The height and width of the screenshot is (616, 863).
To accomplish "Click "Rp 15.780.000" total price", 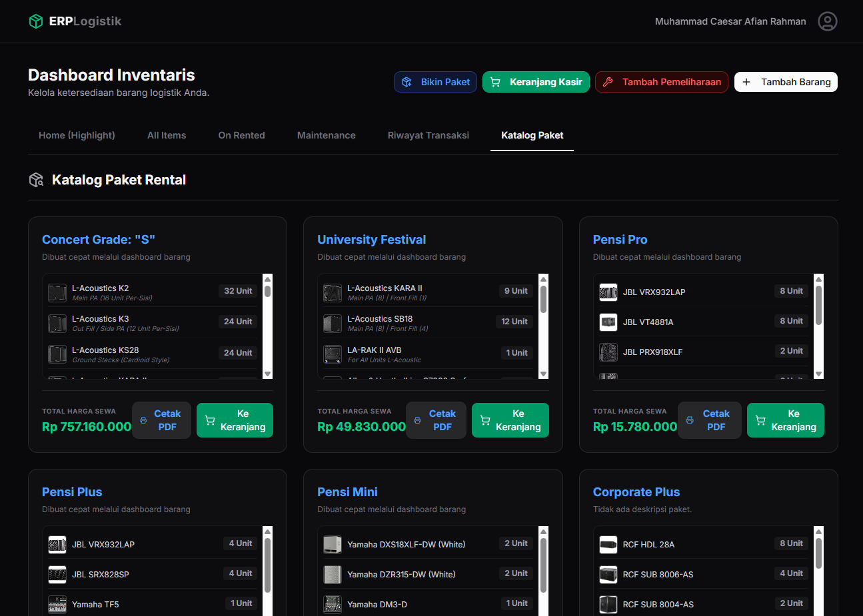I will pos(635,427).
